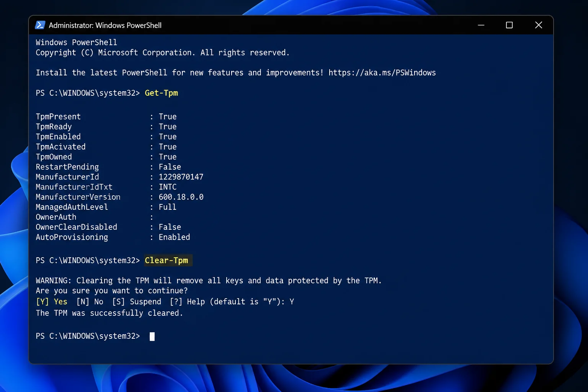Click the [N] No option

tap(90, 302)
